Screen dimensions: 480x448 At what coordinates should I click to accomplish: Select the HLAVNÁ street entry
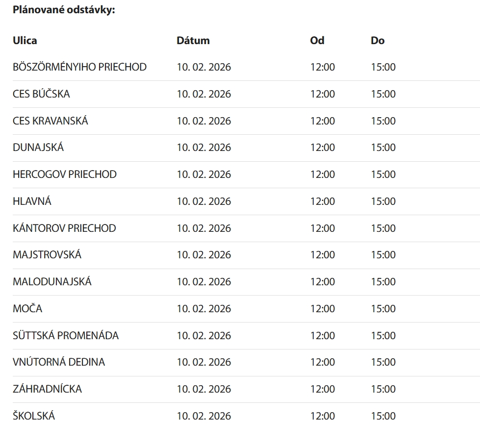32,201
